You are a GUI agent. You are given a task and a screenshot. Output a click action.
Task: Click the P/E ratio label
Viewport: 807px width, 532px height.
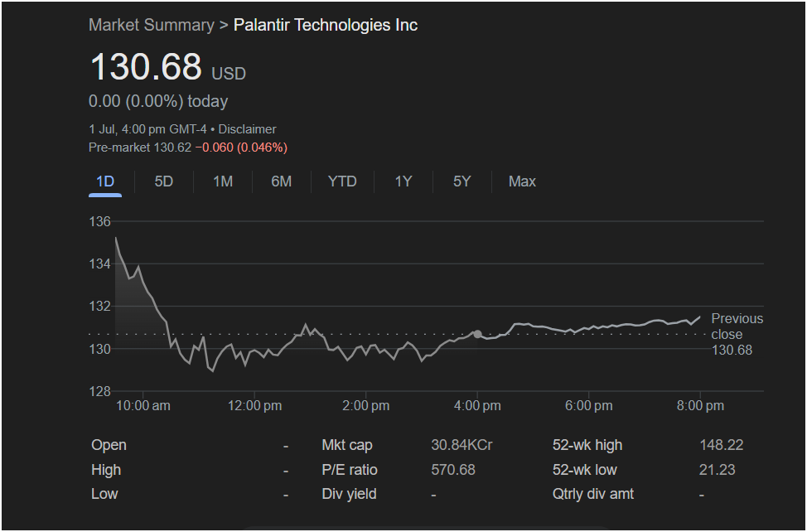pyautogui.click(x=350, y=470)
